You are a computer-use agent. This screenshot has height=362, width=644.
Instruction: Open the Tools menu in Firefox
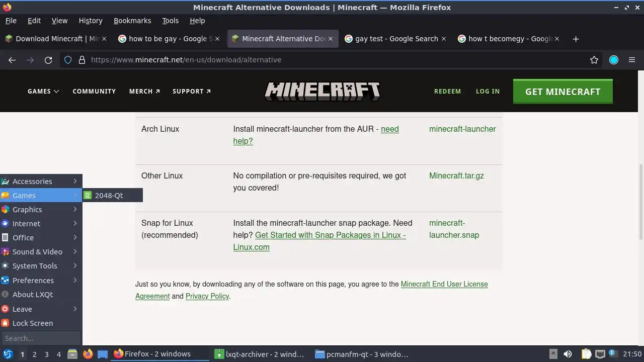pos(170,21)
